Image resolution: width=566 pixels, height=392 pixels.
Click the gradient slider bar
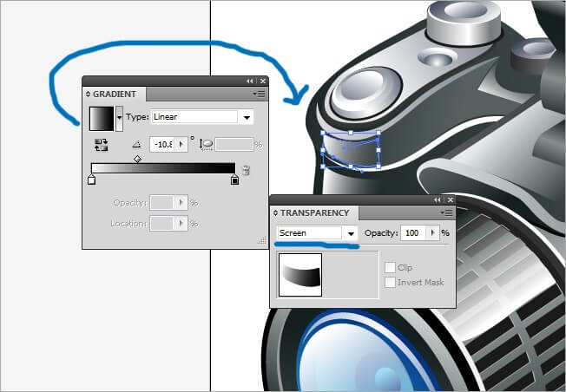[x=163, y=168]
